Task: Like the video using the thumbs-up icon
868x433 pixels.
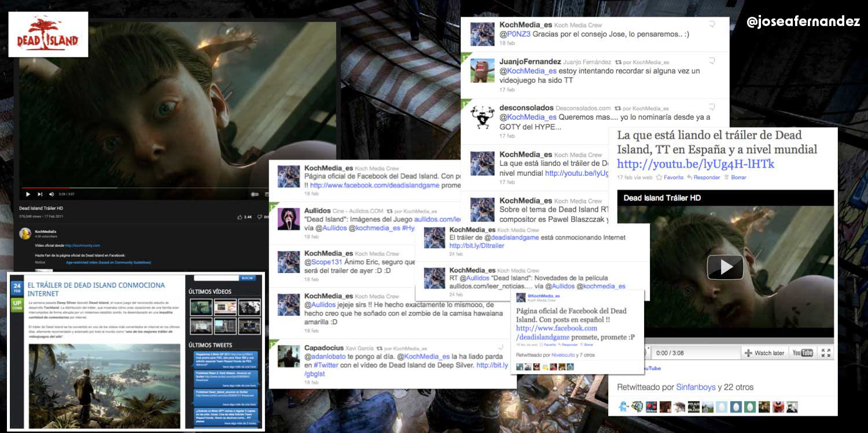Action: click(x=240, y=217)
